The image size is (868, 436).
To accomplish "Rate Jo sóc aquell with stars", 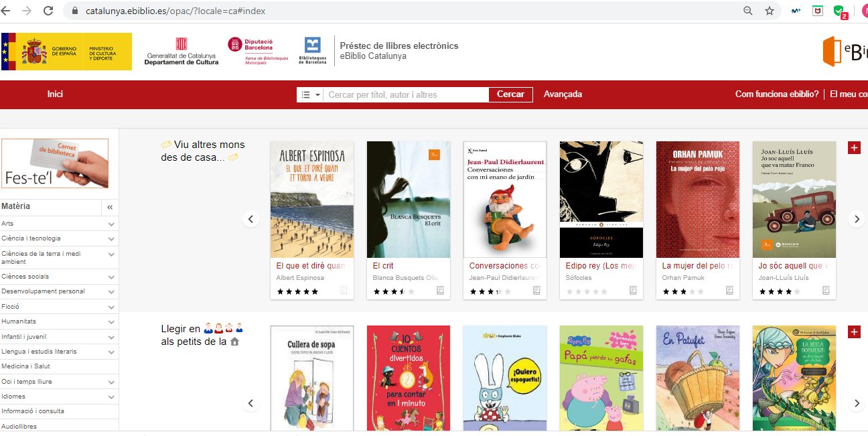I will [780, 291].
